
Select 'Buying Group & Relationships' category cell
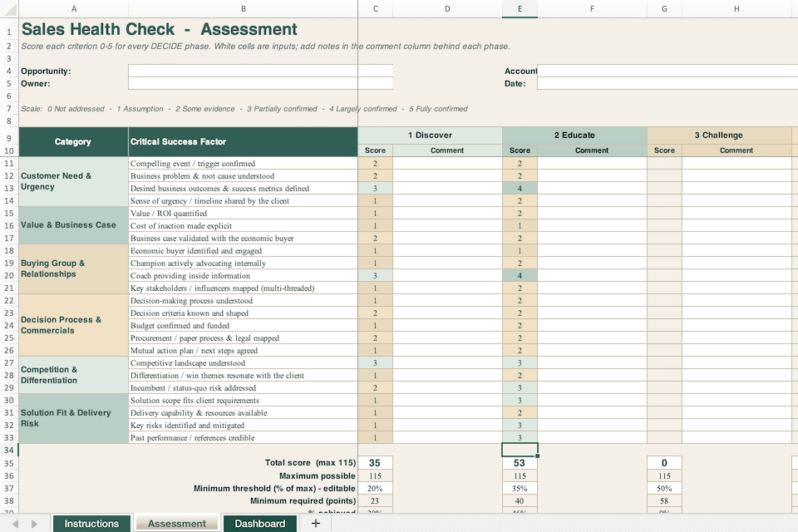(73, 268)
